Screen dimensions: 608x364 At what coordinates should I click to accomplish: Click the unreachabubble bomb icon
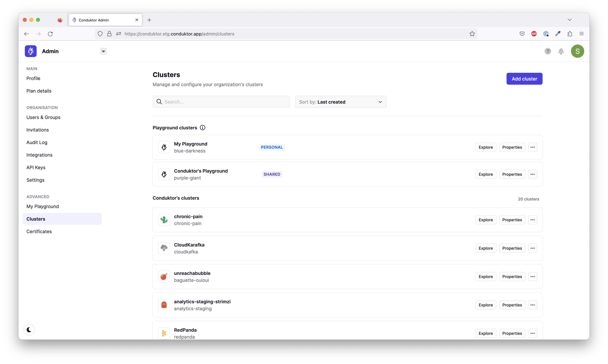(164, 276)
